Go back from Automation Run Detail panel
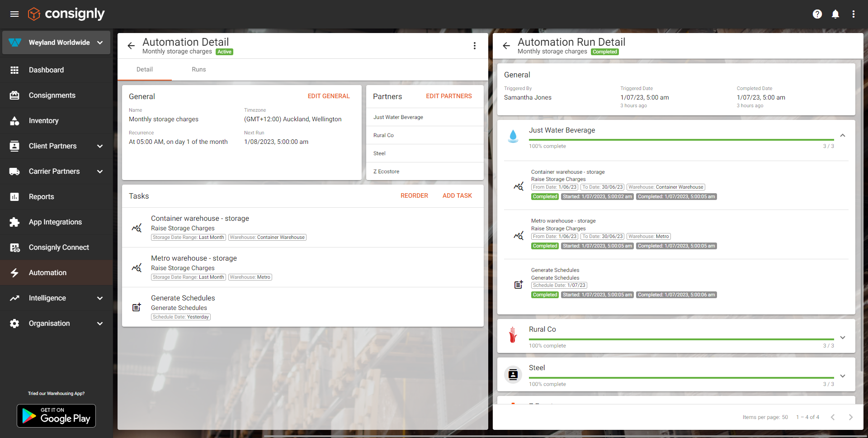Viewport: 868px width, 438px height. click(x=506, y=46)
